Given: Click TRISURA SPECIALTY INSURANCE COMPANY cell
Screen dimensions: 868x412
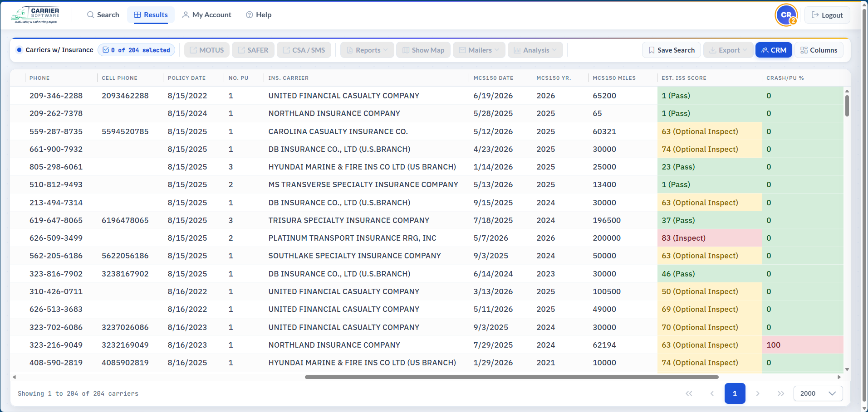Looking at the screenshot, I should click(x=349, y=220).
